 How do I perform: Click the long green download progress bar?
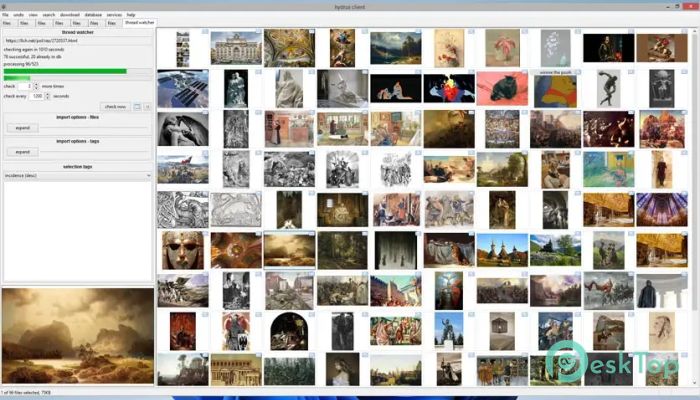(78, 71)
